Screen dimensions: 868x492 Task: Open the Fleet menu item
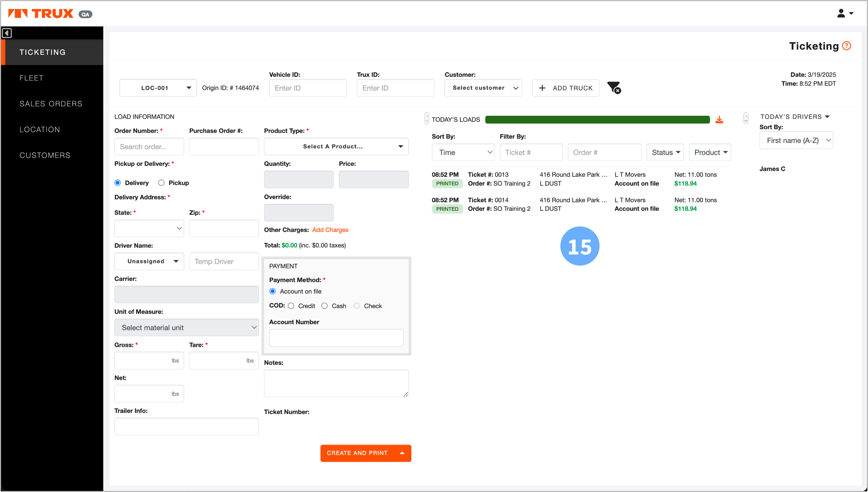[31, 78]
